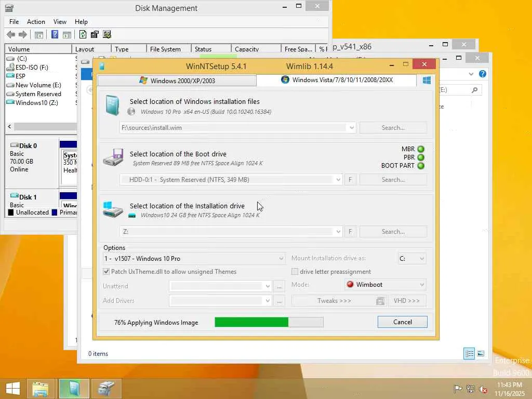Click Search button for installation files

(x=393, y=128)
